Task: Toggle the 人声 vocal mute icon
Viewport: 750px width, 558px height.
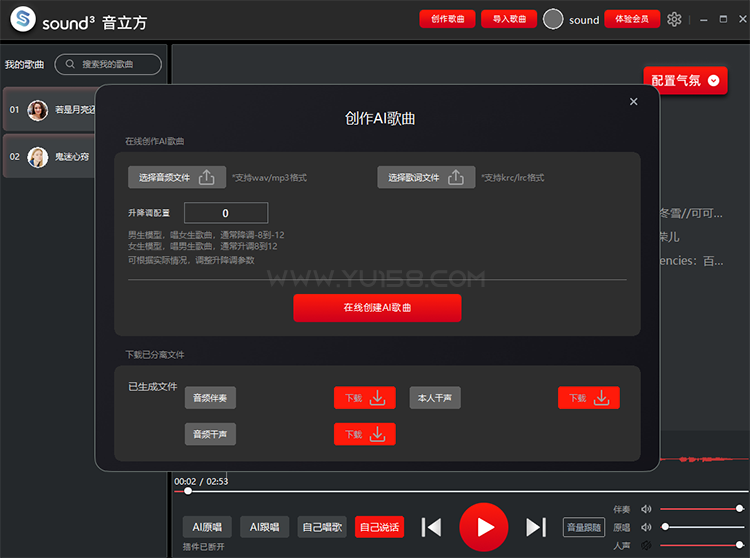Action: click(646, 545)
